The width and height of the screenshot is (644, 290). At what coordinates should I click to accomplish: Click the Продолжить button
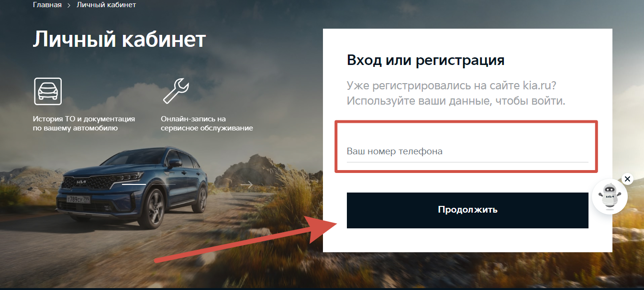[467, 210]
